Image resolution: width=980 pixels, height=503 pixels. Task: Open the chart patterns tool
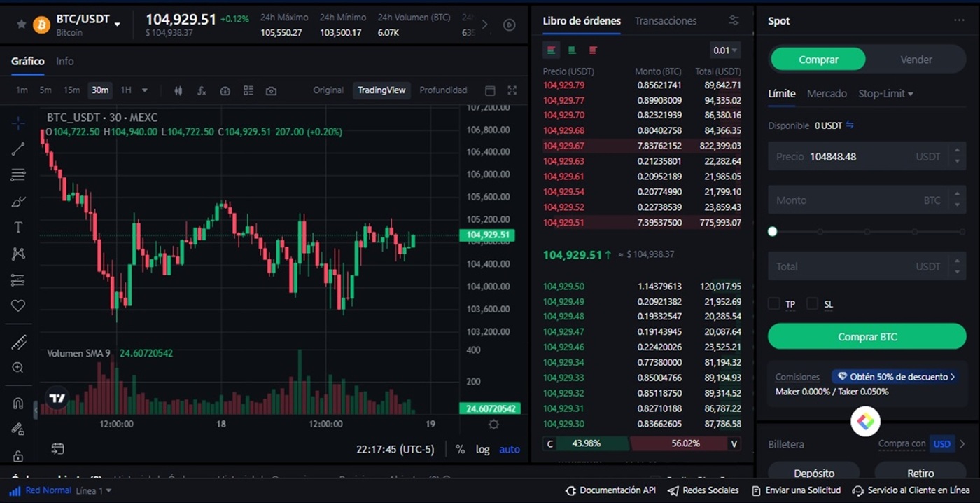(x=18, y=254)
